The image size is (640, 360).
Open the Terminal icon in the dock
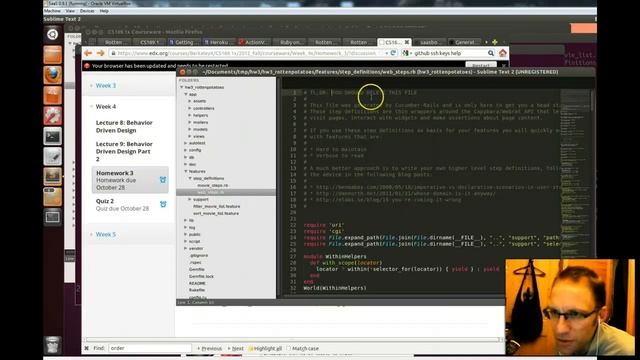click(53, 136)
